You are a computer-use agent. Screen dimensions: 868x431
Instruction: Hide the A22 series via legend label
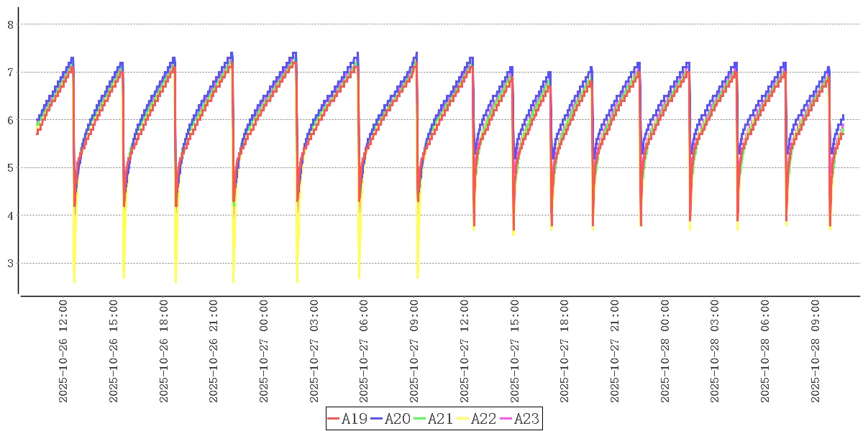(x=484, y=419)
